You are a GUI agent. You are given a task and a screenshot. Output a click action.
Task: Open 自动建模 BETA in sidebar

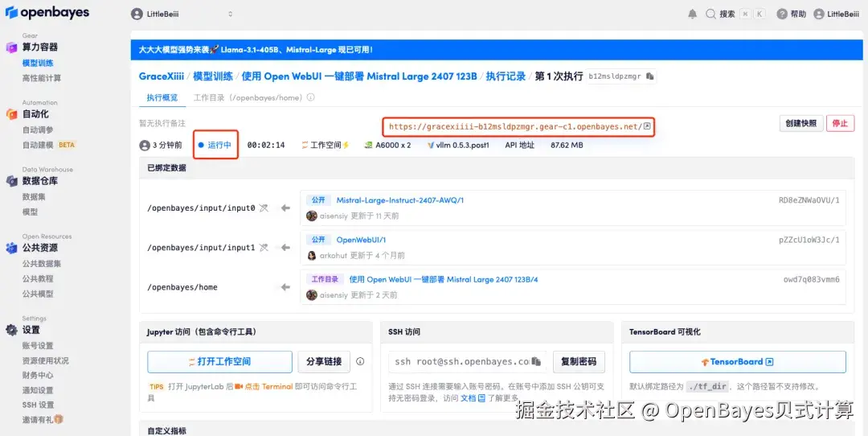[x=48, y=145]
